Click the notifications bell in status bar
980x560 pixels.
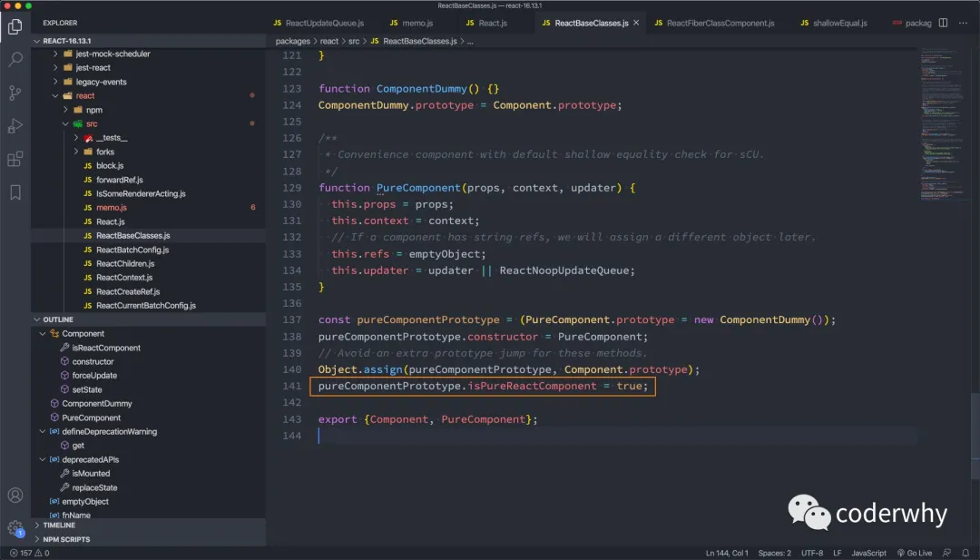965,553
